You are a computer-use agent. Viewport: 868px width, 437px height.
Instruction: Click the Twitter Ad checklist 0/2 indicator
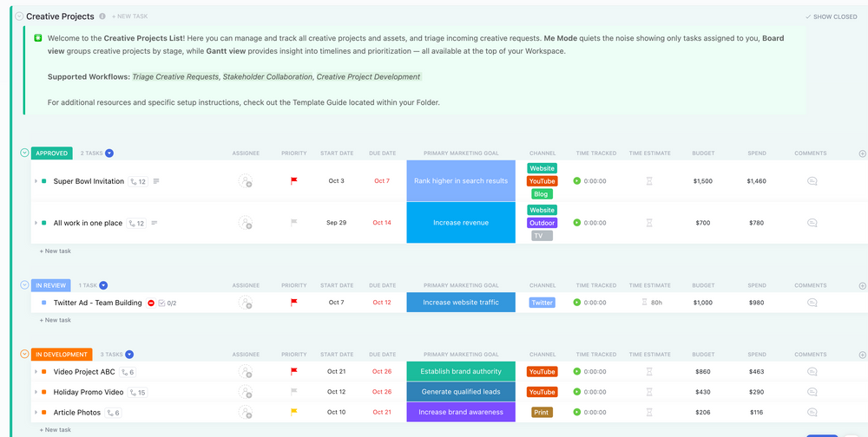click(167, 303)
